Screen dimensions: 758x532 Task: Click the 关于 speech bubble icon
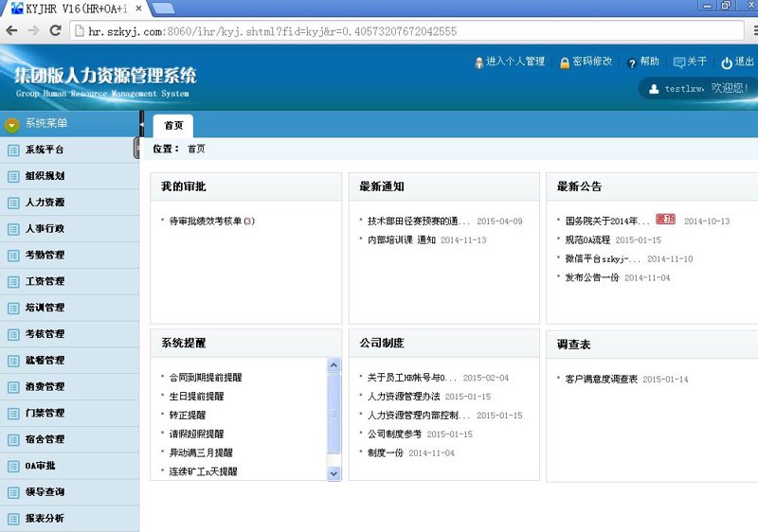pos(679,62)
